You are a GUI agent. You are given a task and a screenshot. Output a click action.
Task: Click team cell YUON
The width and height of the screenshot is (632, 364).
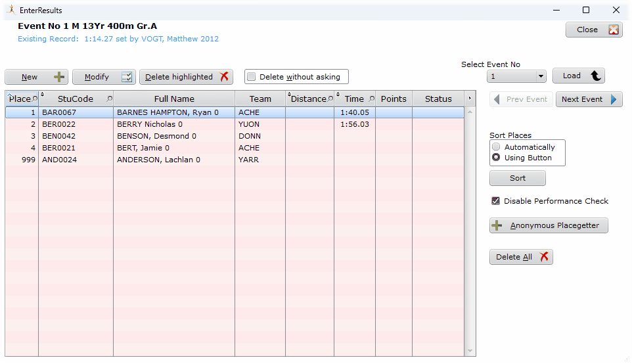[x=260, y=124]
